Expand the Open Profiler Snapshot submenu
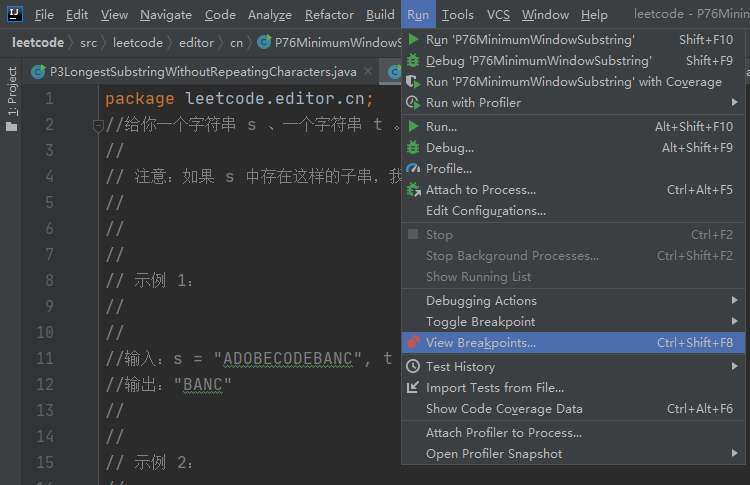Viewport: 750px width, 485px height. click(x=735, y=454)
